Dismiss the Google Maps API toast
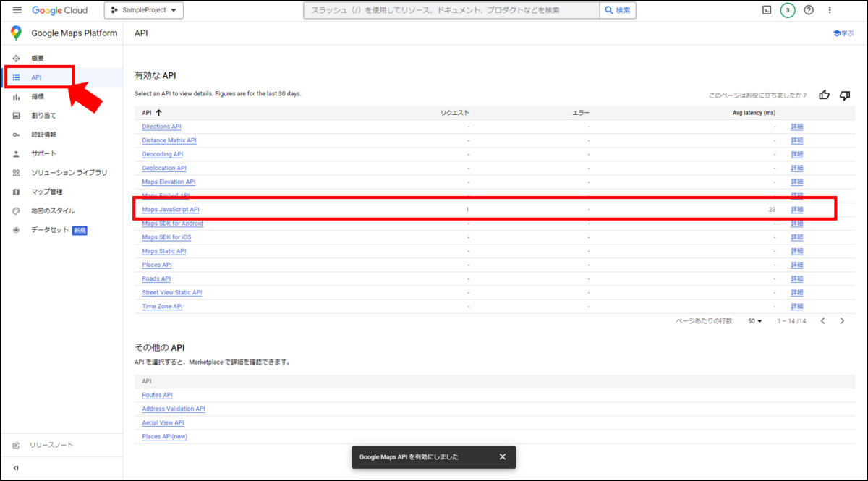 (x=503, y=456)
